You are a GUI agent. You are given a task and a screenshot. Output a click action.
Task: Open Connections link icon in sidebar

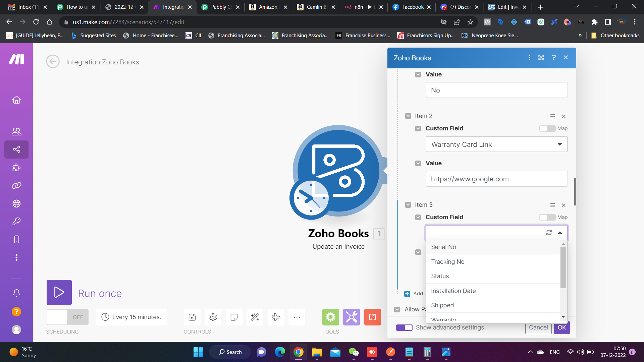pos(16,185)
